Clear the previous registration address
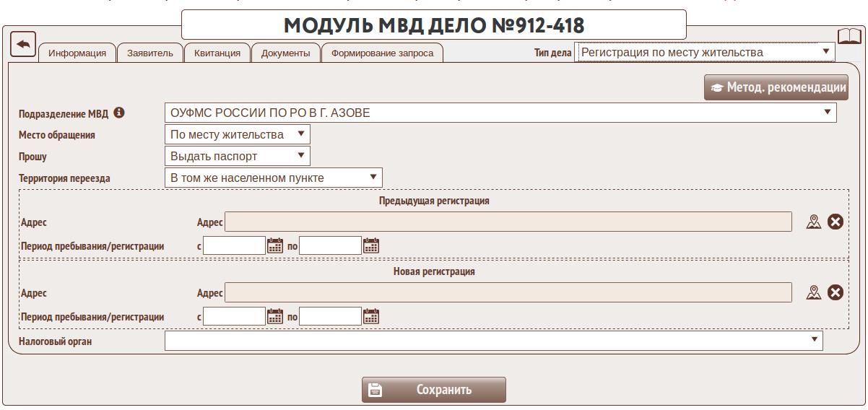The height and width of the screenshot is (410, 868). (836, 222)
